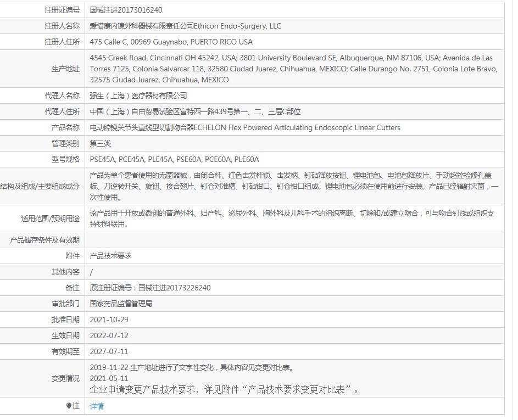This screenshot has width=518, height=420.
Task: Click approval department 国家药品监督管理局
Action: (121, 304)
